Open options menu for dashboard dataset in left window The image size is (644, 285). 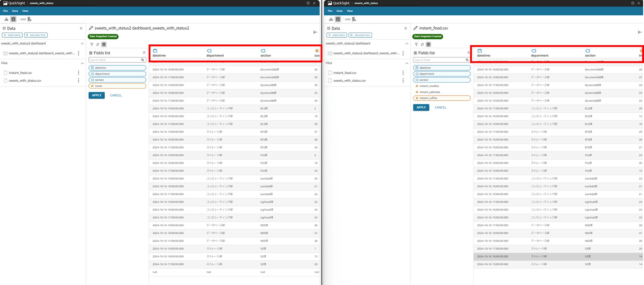pos(79,53)
